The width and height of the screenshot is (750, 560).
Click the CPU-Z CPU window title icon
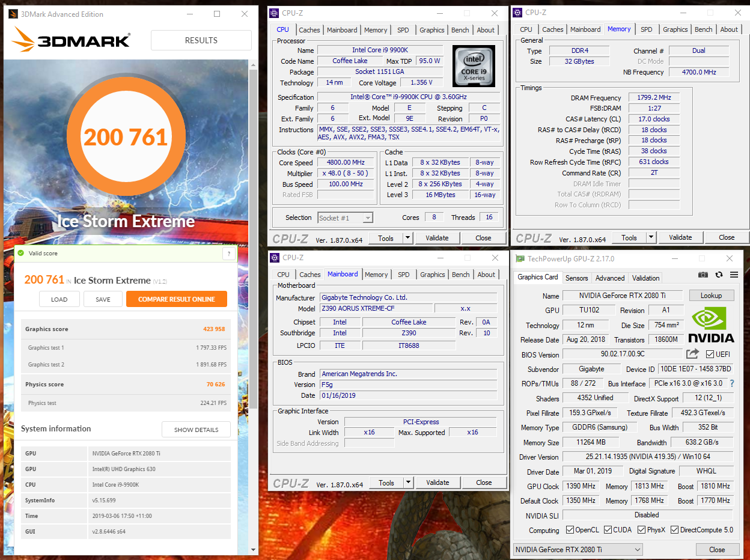274,13
